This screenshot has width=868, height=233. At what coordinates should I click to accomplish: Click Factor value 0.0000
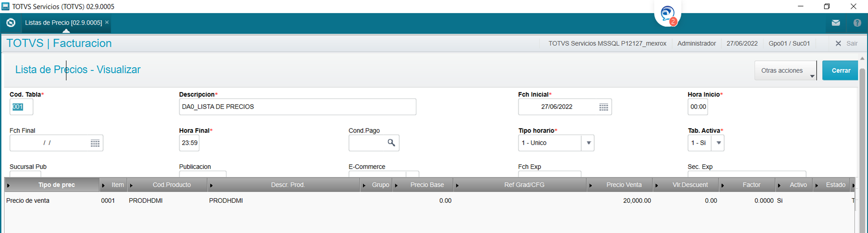[x=764, y=201]
